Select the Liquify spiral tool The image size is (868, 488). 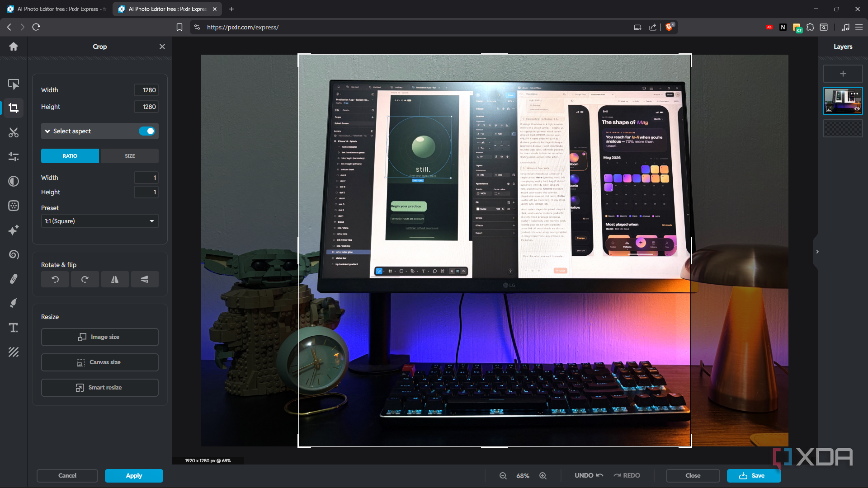(14, 254)
